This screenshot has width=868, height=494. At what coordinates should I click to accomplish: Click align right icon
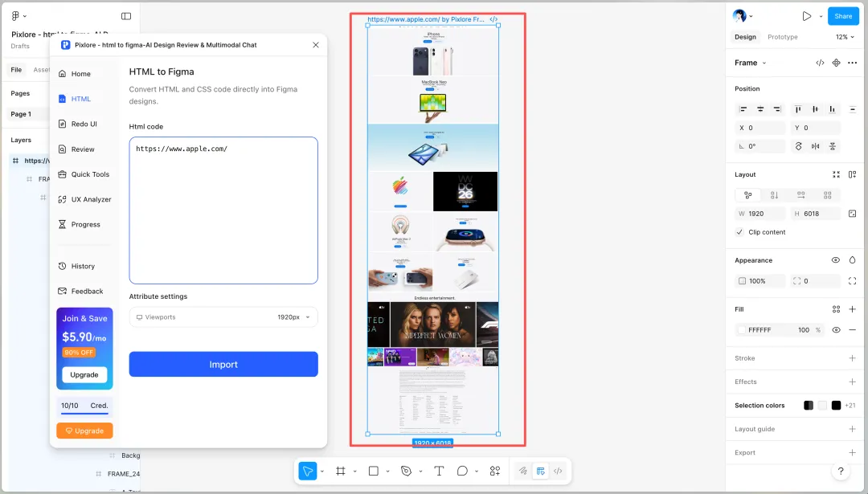tap(777, 109)
